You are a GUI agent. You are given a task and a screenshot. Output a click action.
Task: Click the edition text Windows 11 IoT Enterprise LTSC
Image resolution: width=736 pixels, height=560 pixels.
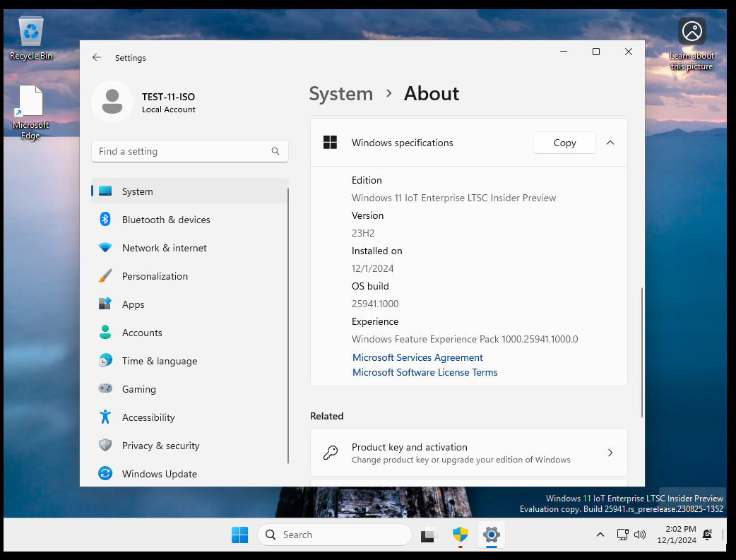coord(453,198)
